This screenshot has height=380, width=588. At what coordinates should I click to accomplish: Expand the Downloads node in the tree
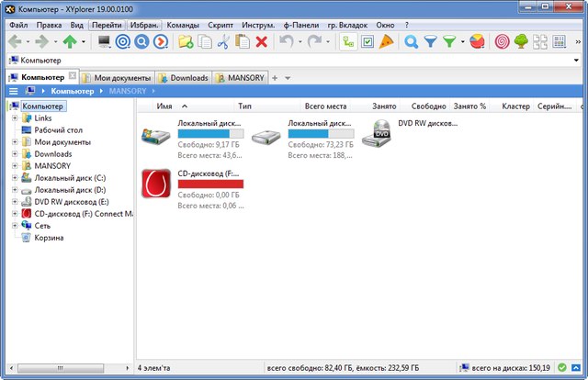15,154
